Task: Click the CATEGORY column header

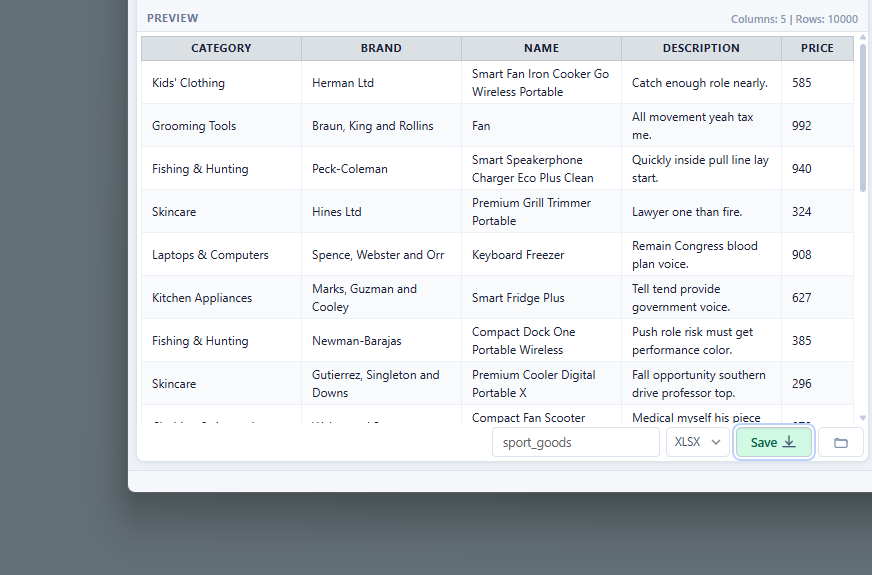Action: pyautogui.click(x=221, y=48)
